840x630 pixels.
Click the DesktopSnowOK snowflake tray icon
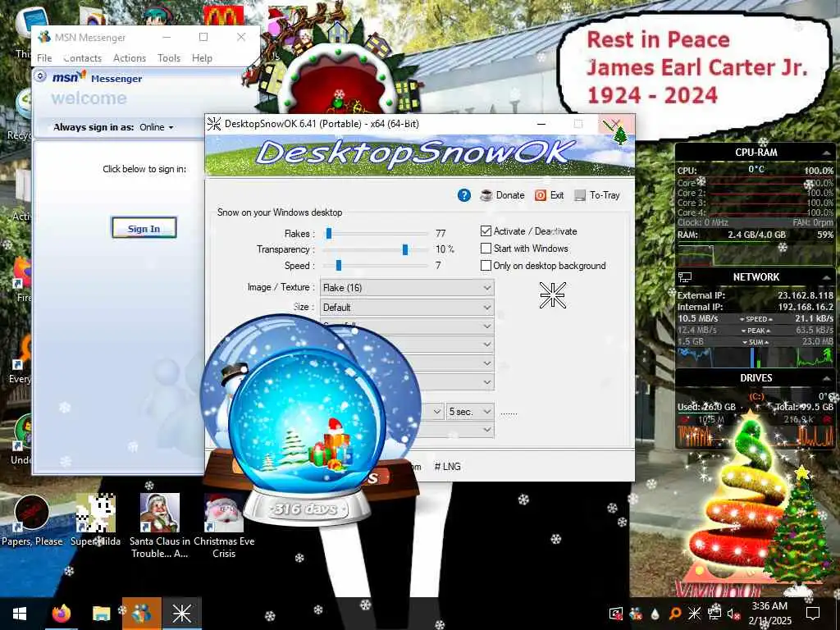point(694,614)
